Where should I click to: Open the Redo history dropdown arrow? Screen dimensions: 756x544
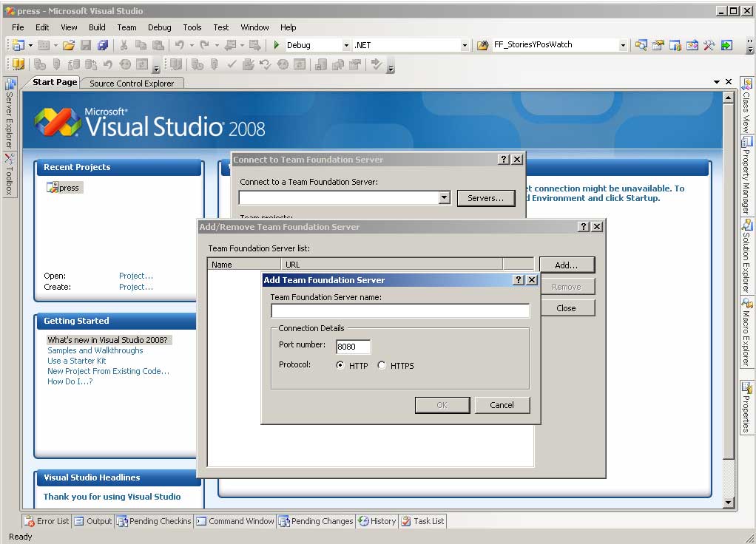click(x=217, y=45)
